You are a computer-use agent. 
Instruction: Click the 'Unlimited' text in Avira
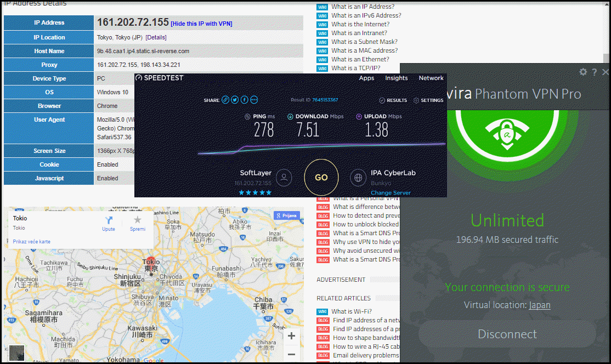click(507, 220)
